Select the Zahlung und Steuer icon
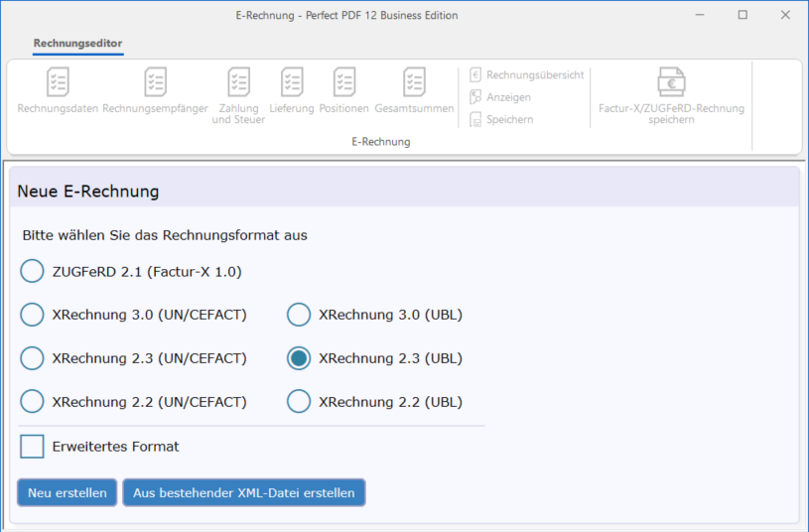 click(238, 83)
